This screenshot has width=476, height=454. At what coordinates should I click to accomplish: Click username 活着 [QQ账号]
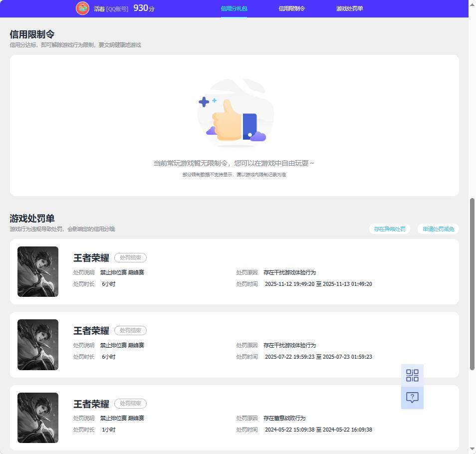pos(111,9)
